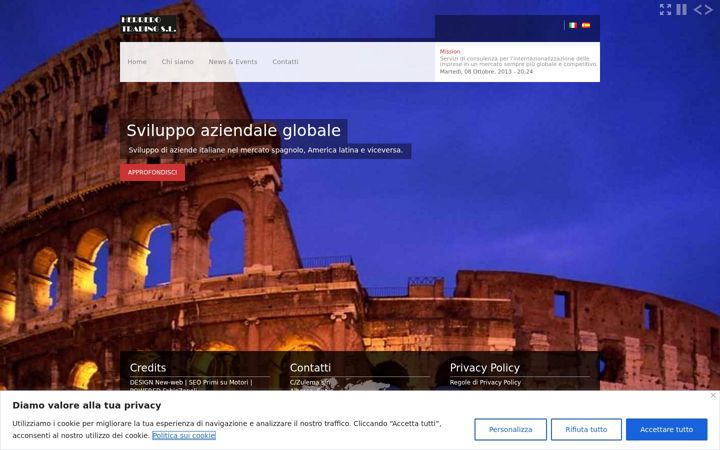Go to News & Events
The width and height of the screenshot is (720, 450).
[x=233, y=62]
